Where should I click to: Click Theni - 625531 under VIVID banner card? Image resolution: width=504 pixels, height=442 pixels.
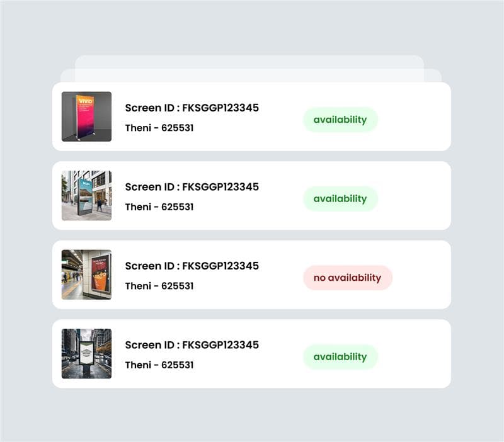click(x=159, y=128)
